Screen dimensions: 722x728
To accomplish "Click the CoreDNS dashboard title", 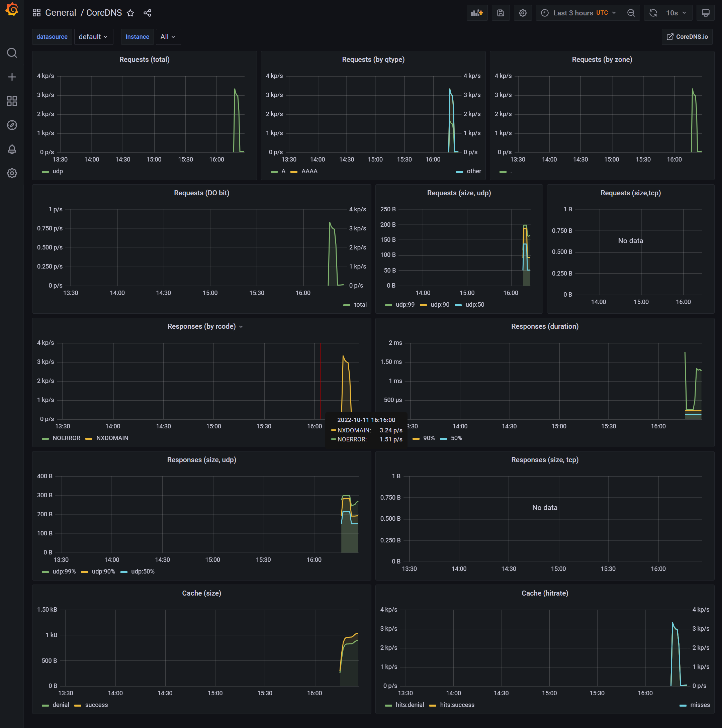I will pyautogui.click(x=104, y=13).
